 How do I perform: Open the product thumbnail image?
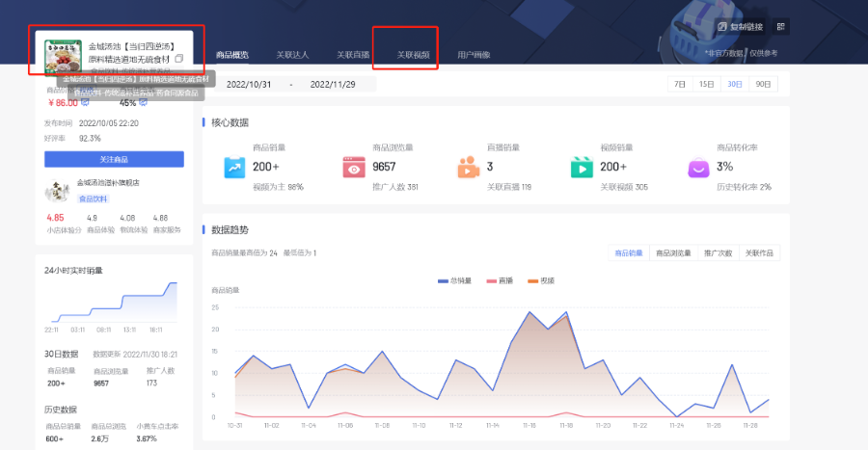[63, 57]
